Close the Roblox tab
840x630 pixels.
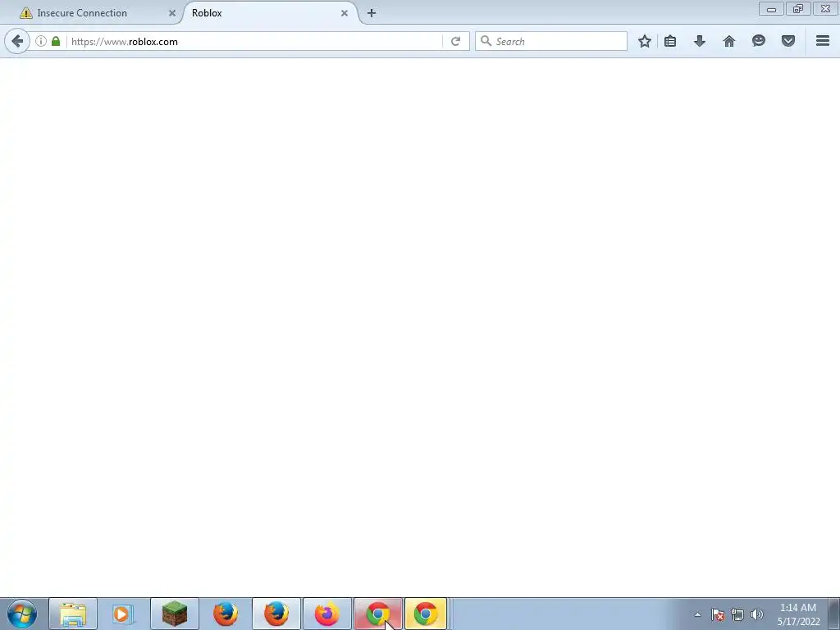(x=345, y=13)
